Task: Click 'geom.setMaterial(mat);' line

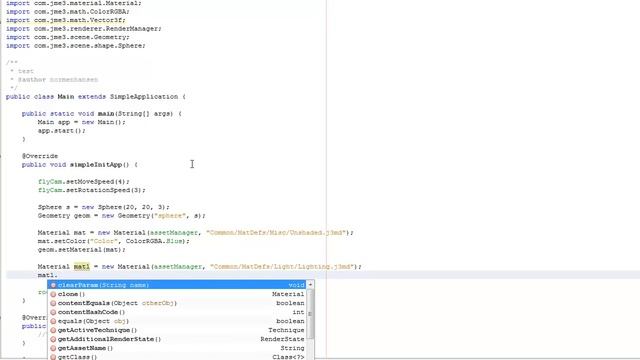Action: click(x=82, y=249)
